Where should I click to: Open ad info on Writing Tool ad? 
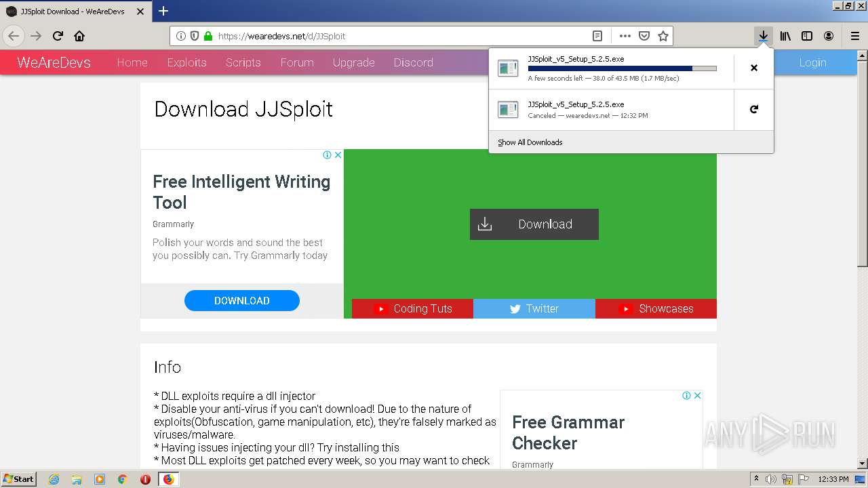327,155
